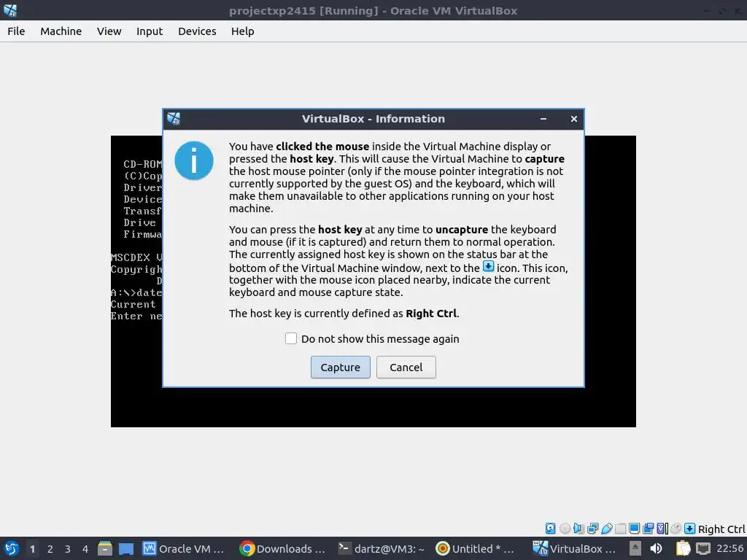The width and height of the screenshot is (747, 560).
Task: Open the Devices menu
Action: [197, 31]
